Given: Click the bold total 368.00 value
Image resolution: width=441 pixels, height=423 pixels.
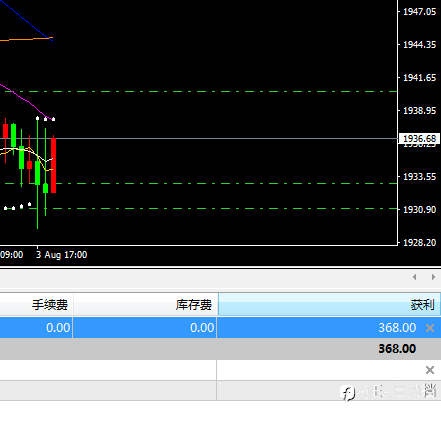Looking at the screenshot, I should (x=397, y=349).
